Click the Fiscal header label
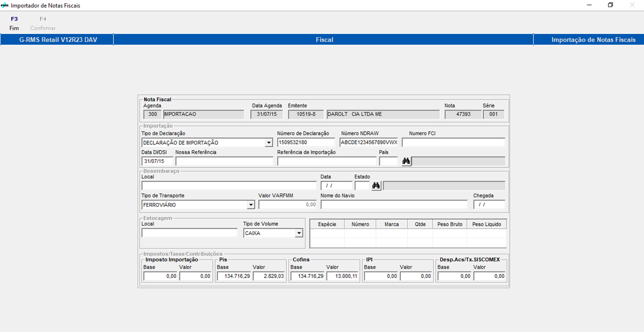The height and width of the screenshot is (332, 644). pos(324,40)
